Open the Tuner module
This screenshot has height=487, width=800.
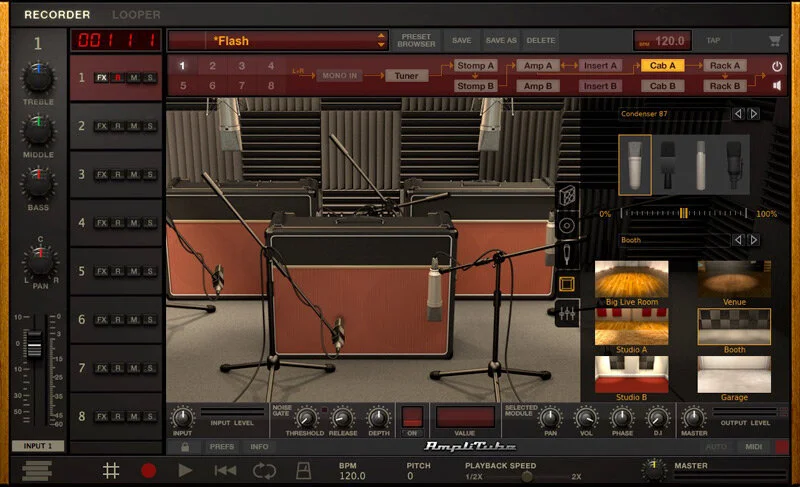(406, 75)
